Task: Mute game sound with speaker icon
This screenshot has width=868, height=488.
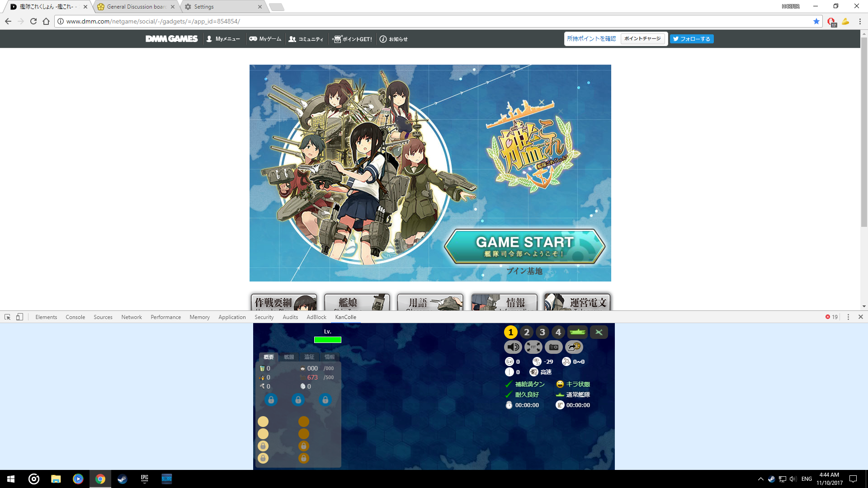Action: coord(513,347)
